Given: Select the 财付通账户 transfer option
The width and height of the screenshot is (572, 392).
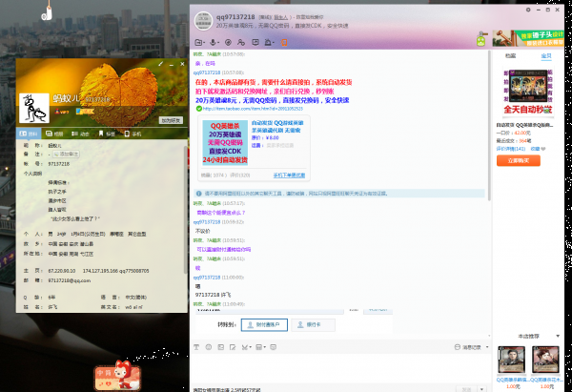Looking at the screenshot, I should pos(264,325).
